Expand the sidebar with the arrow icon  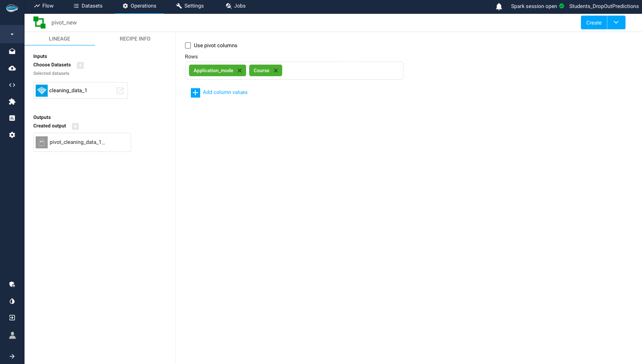point(12,356)
